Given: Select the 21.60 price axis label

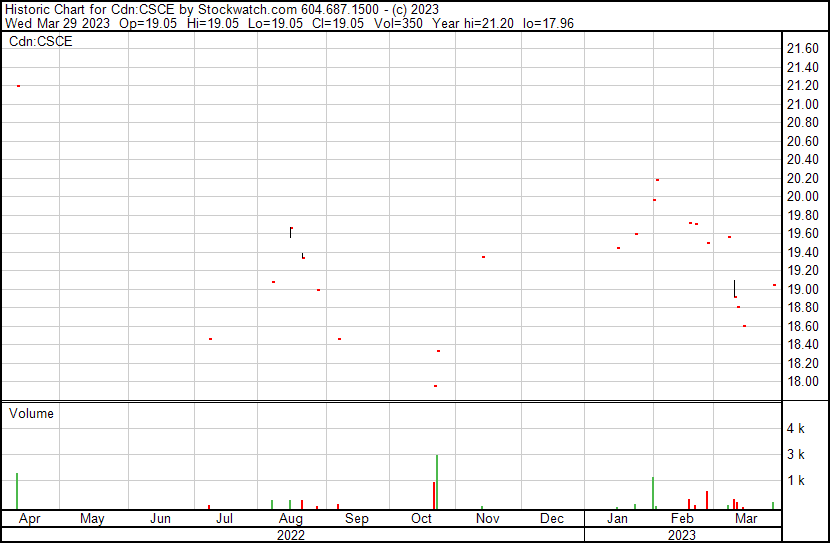Looking at the screenshot, I should (x=803, y=49).
